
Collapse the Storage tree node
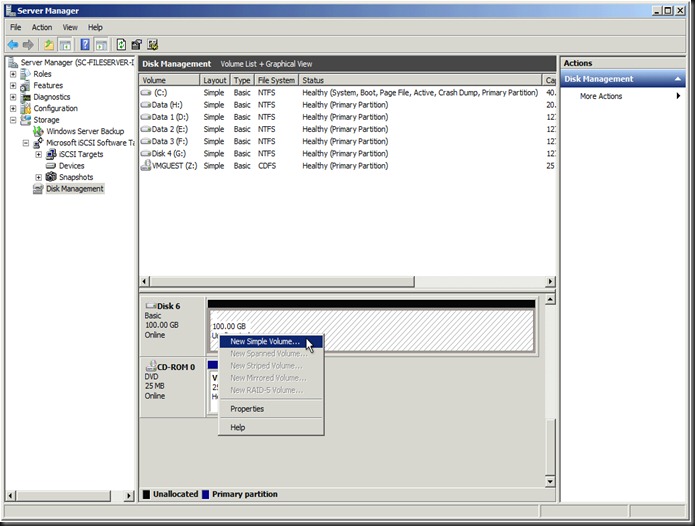click(13, 120)
